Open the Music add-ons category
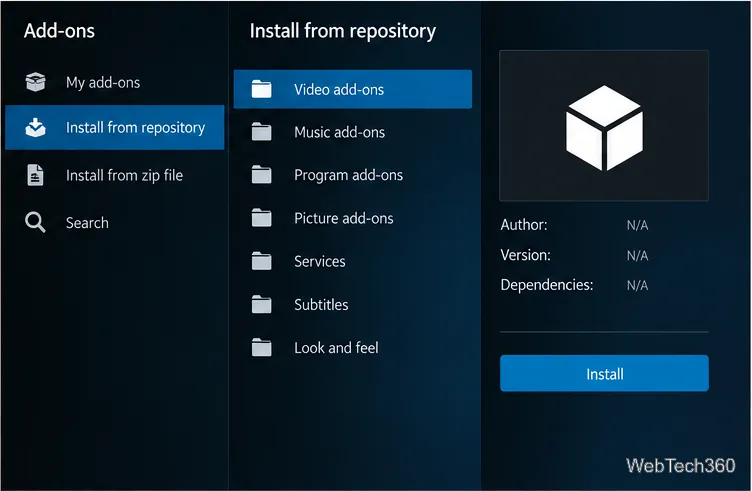Viewport: 752px width, 491px height. click(352, 132)
